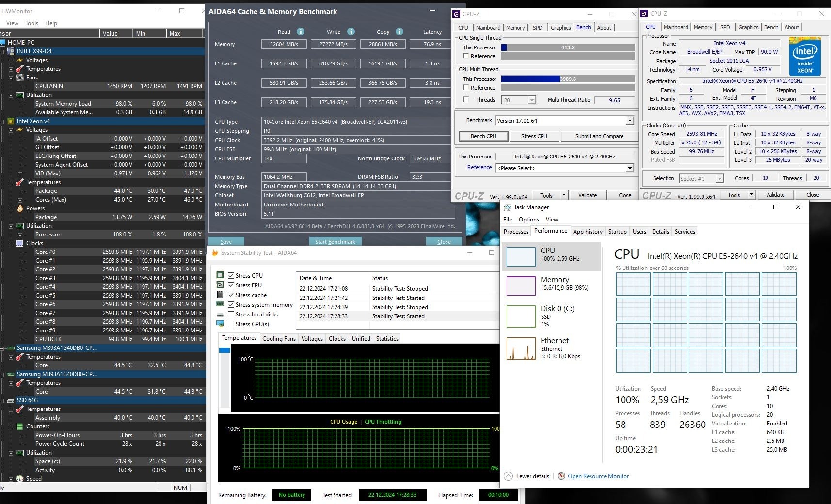Click the CPU-Z title bar icon in the Bench window
Image resolution: width=831 pixels, height=504 pixels.
[x=456, y=14]
